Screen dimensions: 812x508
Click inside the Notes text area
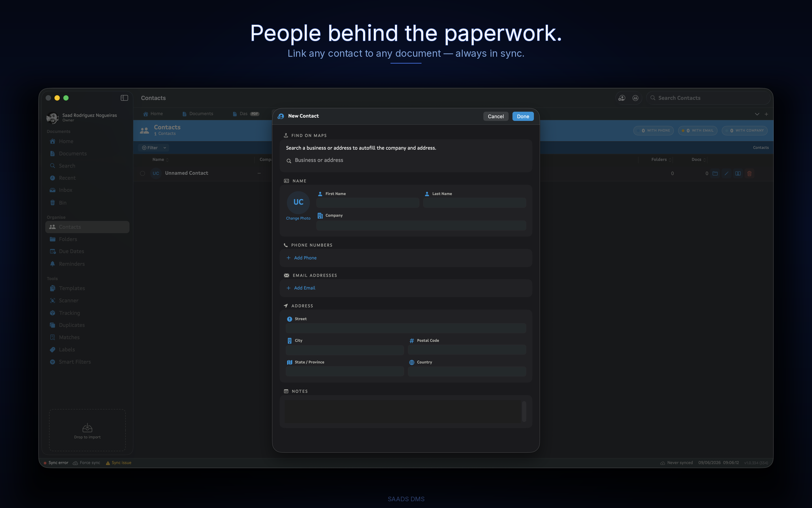[x=403, y=411]
